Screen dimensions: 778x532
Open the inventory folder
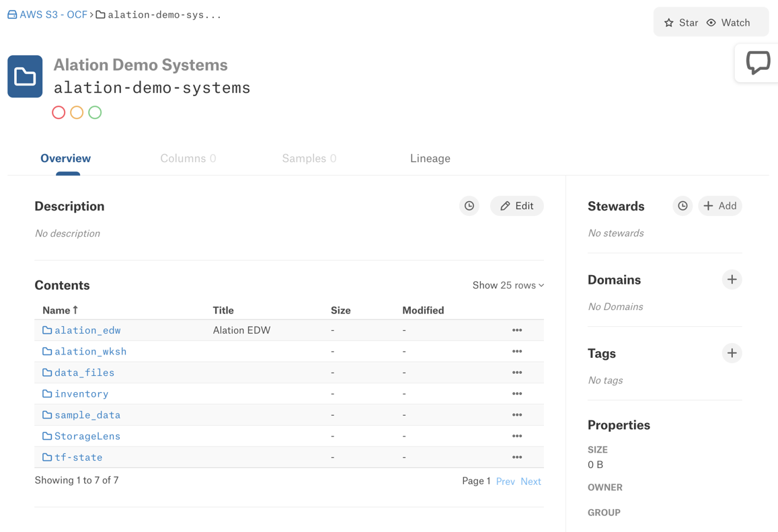tap(75, 394)
